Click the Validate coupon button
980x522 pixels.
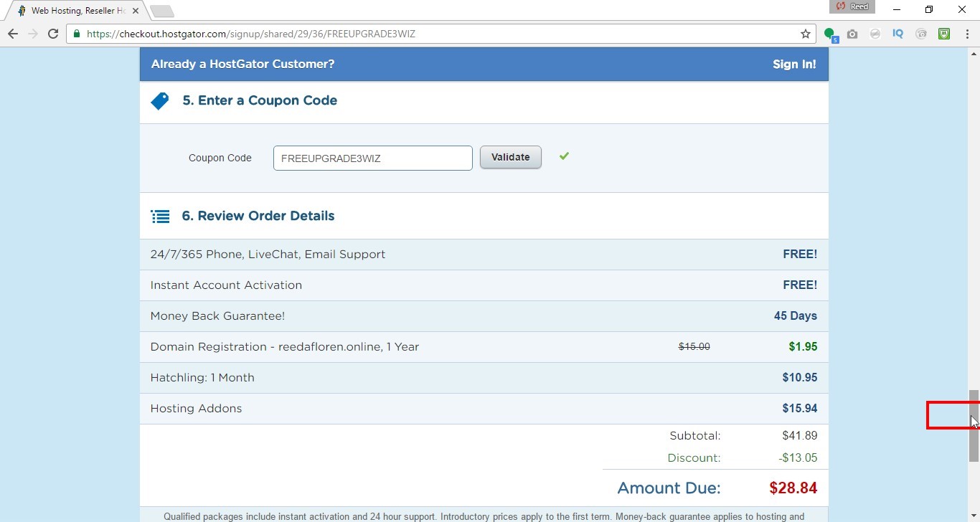pyautogui.click(x=510, y=157)
